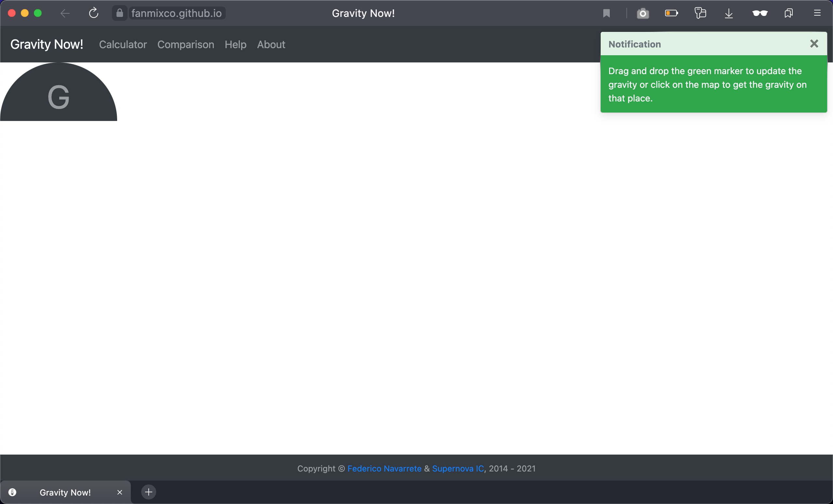
Task: Open the Supernova IC link
Action: click(x=458, y=469)
